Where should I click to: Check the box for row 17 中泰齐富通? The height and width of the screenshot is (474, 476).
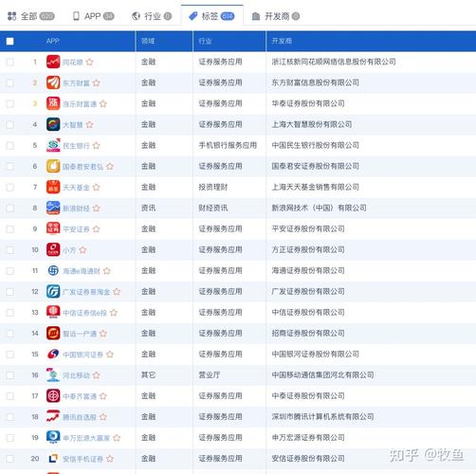coord(9,396)
